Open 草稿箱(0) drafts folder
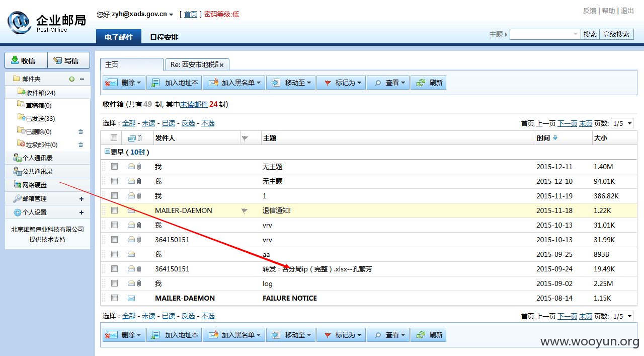644x356 pixels. [x=38, y=106]
